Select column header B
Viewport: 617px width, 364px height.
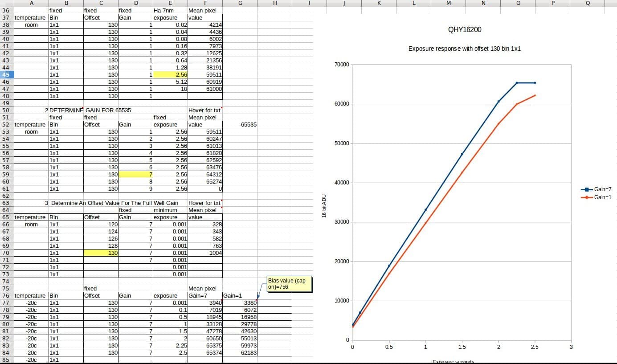click(66, 3)
